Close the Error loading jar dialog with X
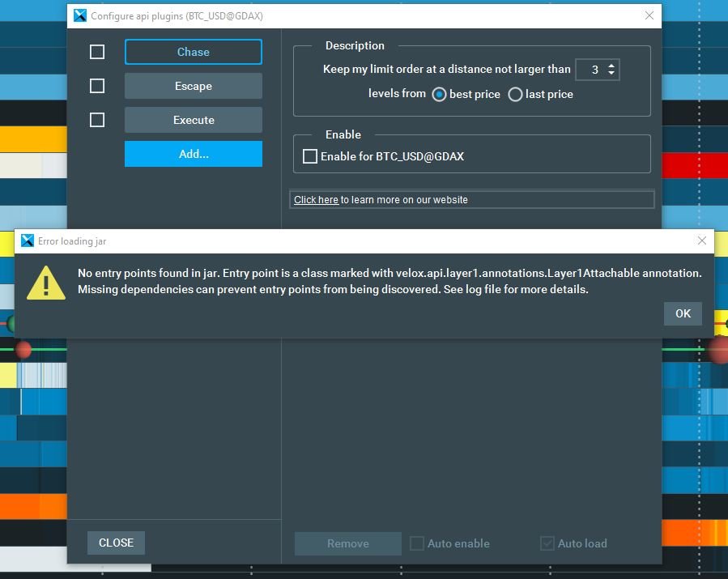Viewport: 728px width, 579px height. (702, 241)
